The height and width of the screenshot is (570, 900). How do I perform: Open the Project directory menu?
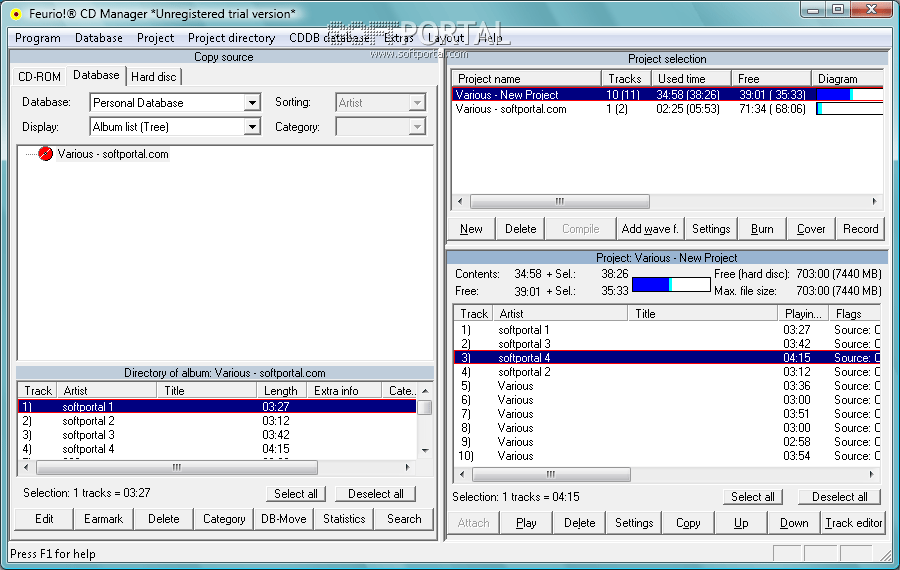[x=231, y=38]
